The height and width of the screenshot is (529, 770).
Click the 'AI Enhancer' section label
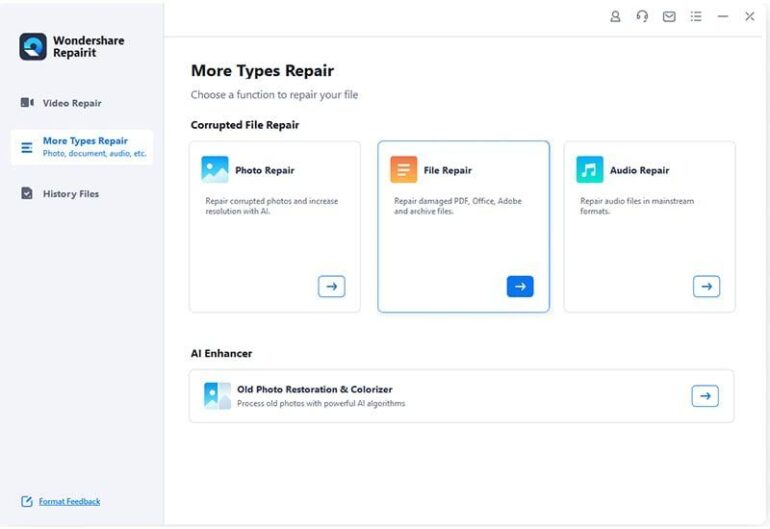[x=221, y=353]
